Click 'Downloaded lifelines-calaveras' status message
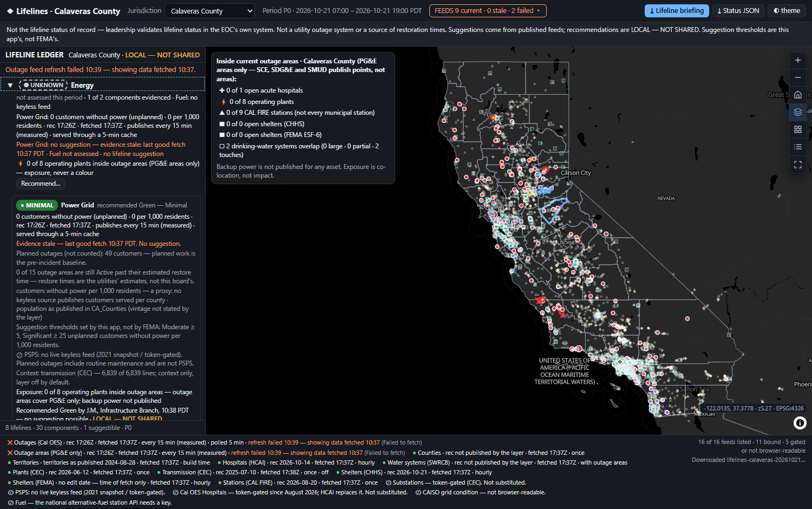812x509 pixels. coord(749,460)
